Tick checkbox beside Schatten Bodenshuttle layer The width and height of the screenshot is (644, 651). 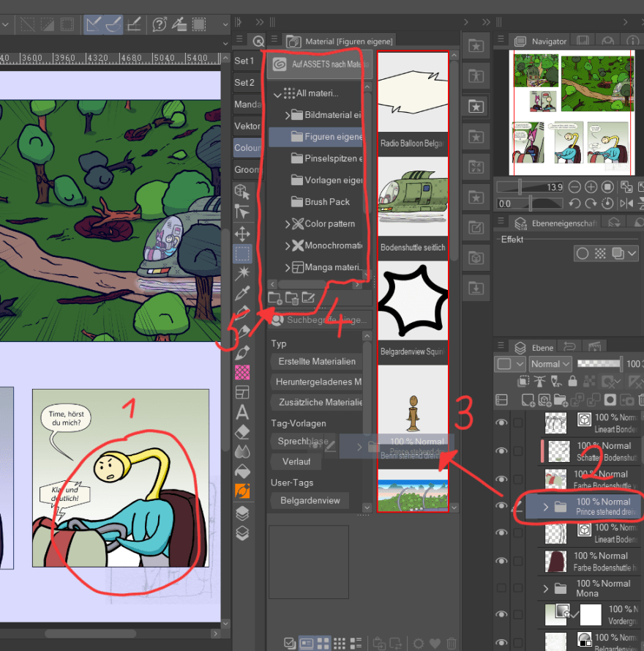(x=518, y=451)
